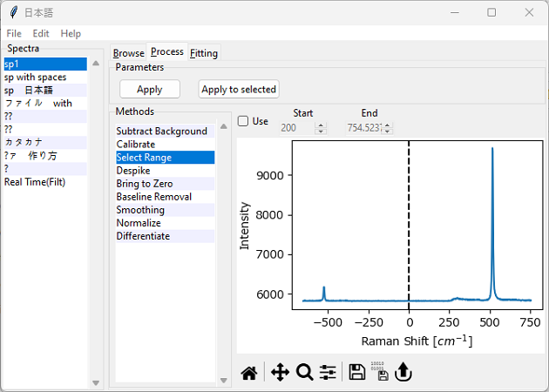
Task: Open the File menu
Action: (14, 33)
